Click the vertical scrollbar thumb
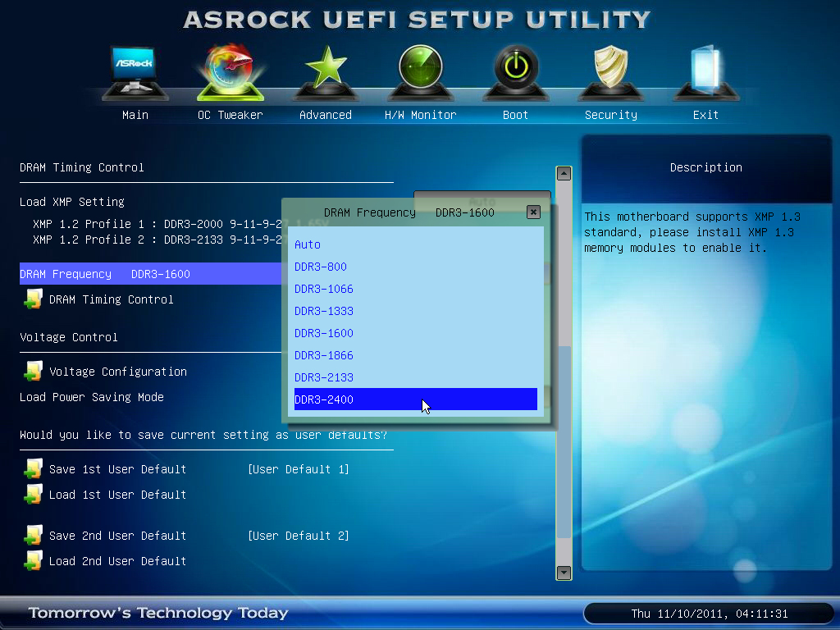This screenshot has height=630, width=840. (564, 442)
